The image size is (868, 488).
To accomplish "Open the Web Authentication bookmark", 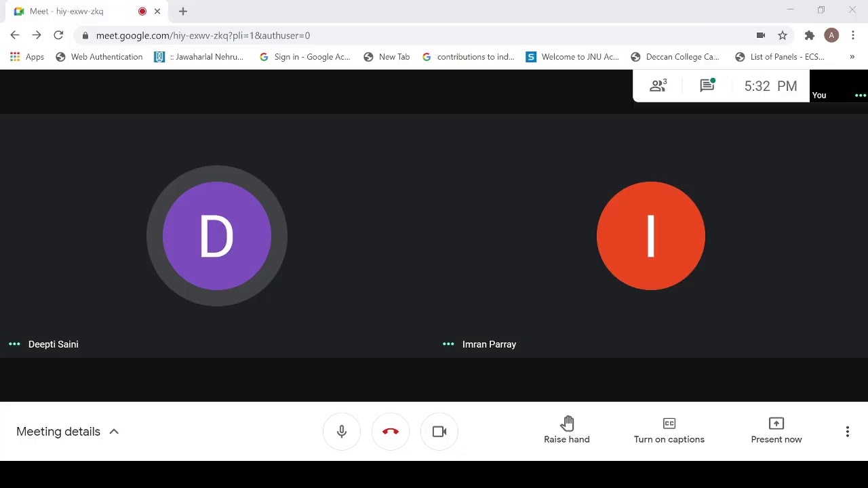I will pyautogui.click(x=99, y=57).
